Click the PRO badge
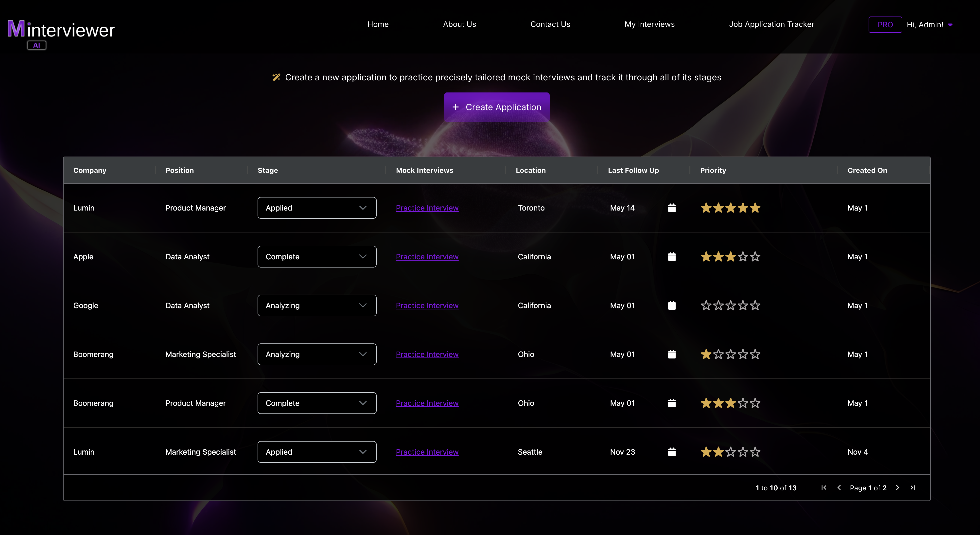The image size is (980, 535). click(885, 24)
